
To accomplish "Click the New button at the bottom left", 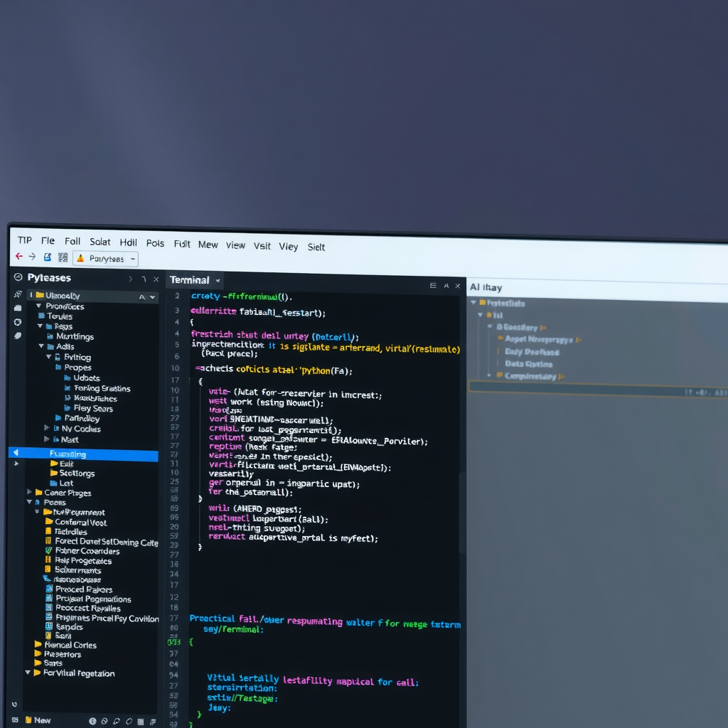I will pyautogui.click(x=41, y=720).
